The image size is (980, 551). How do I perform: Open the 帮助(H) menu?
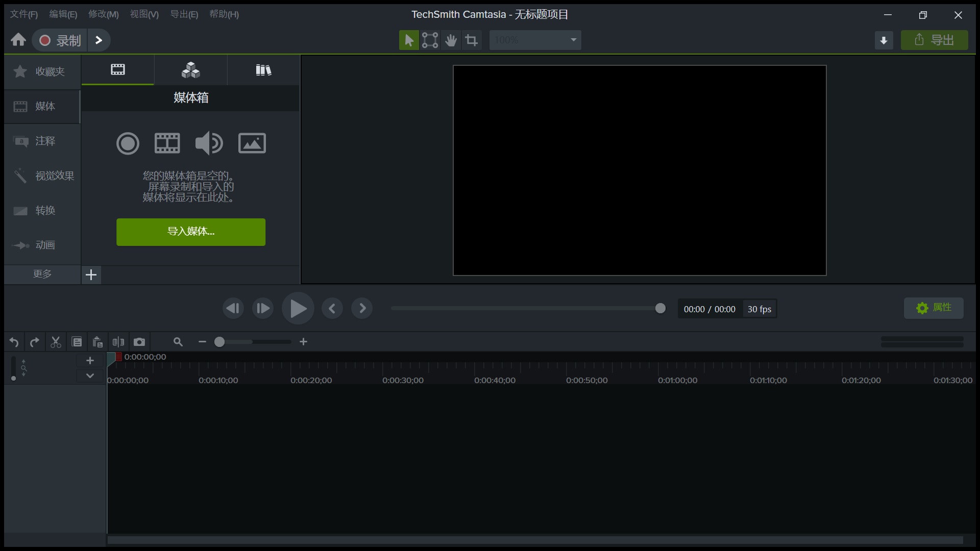coord(224,14)
